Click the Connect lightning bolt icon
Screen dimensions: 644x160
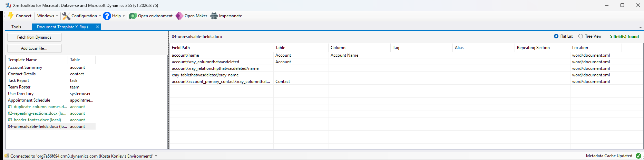pyautogui.click(x=11, y=16)
